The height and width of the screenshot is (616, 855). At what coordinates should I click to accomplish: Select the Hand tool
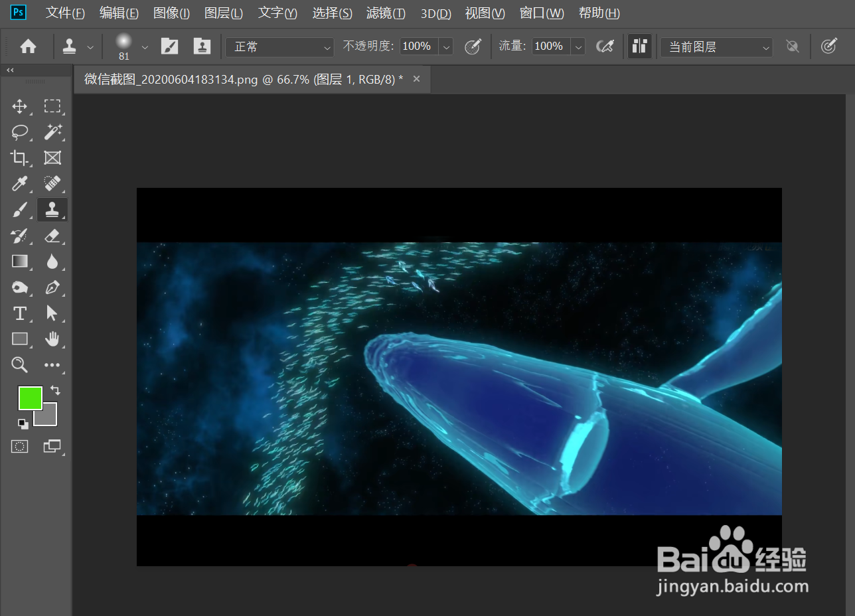(52, 339)
